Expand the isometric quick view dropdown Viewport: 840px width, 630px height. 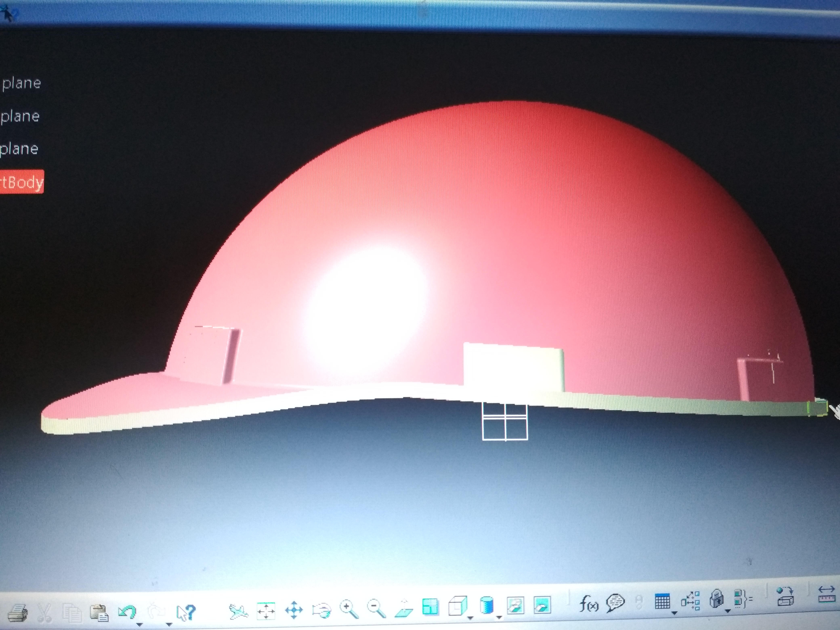tap(470, 618)
